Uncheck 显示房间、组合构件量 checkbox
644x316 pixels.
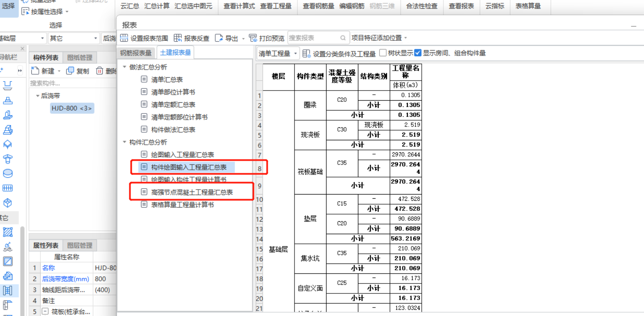tap(418, 53)
